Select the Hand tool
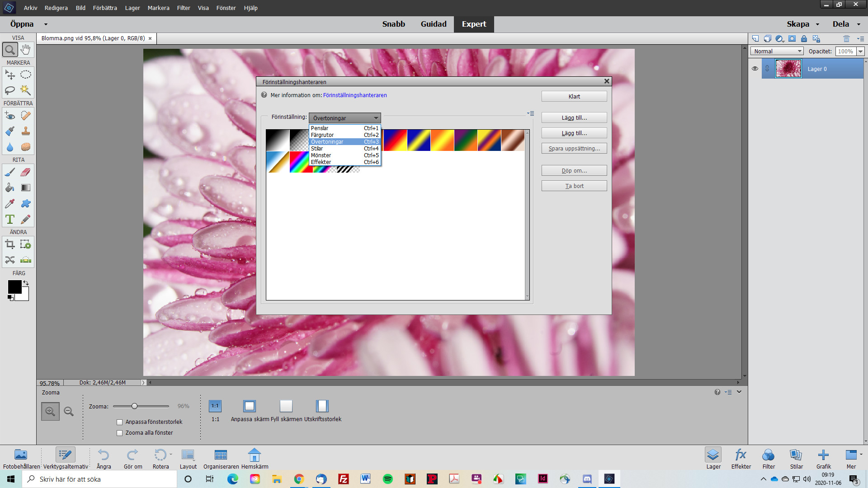868x488 pixels. click(x=25, y=50)
